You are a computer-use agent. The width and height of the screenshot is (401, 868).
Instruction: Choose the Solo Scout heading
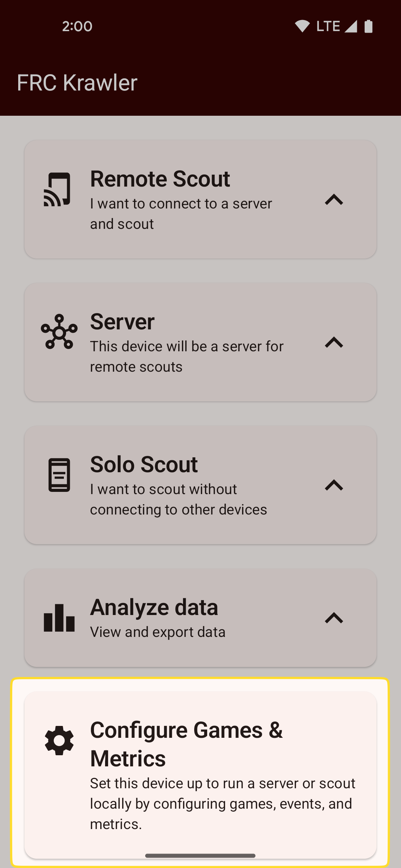(x=144, y=464)
